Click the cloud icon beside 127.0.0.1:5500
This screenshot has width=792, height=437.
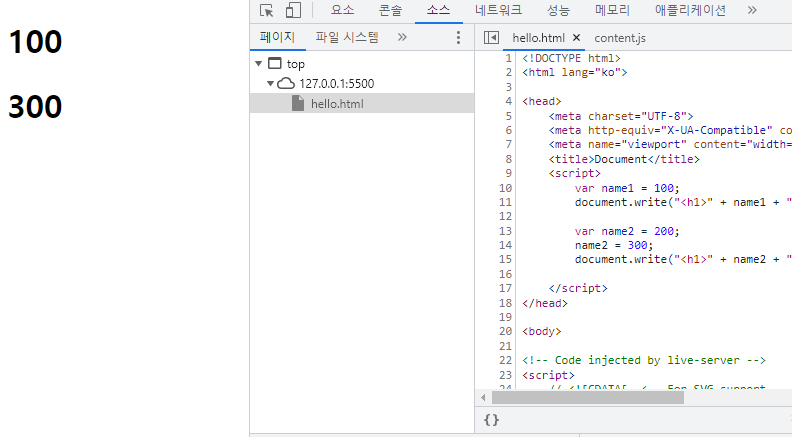click(x=286, y=83)
